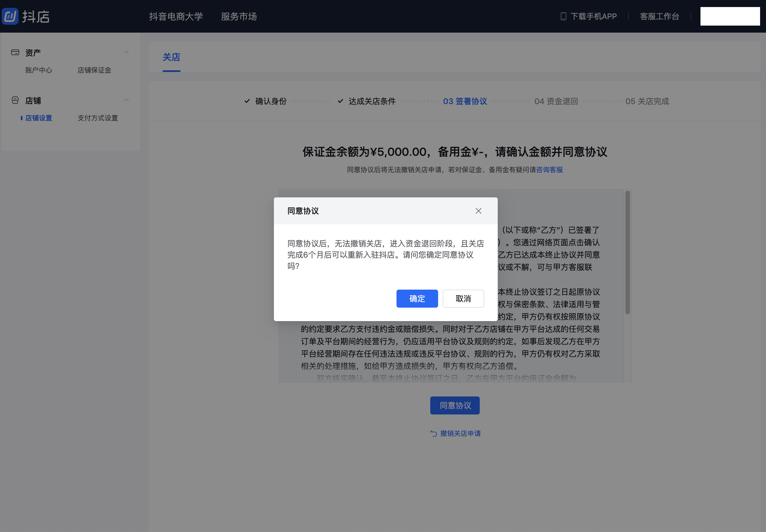The height and width of the screenshot is (532, 766).
Task: Switch to the 关店 tab
Action: pyautogui.click(x=171, y=57)
